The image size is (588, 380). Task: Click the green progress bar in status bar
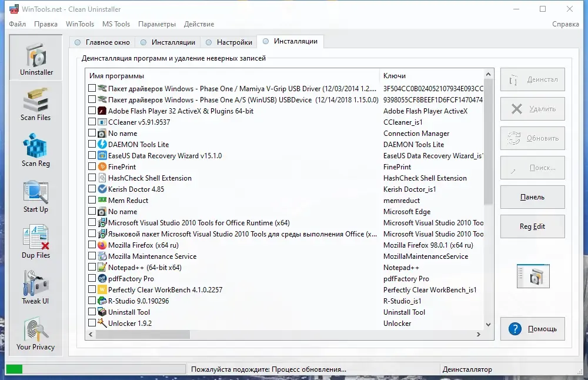click(15, 369)
